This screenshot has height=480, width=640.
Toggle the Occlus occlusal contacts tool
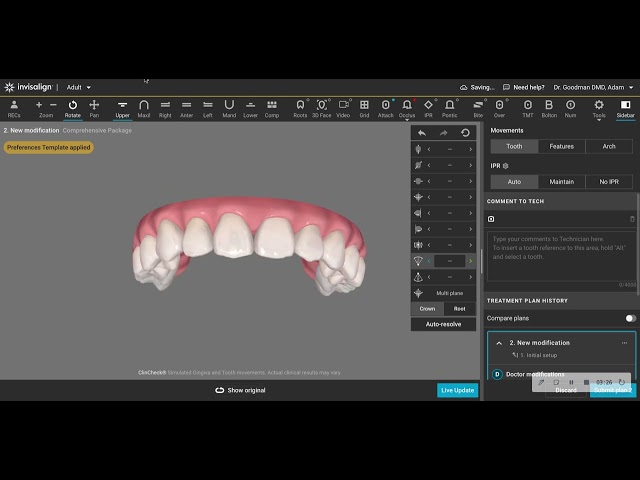coord(407,109)
